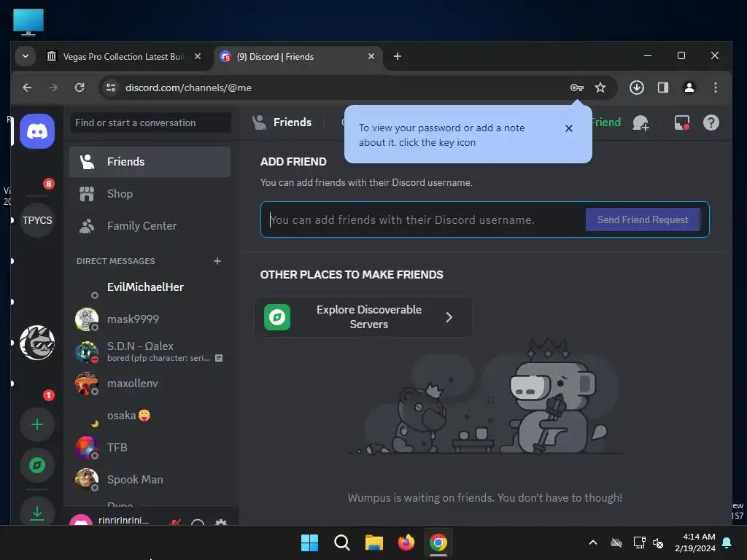This screenshot has width=747, height=560.
Task: Click the taskbar clock showing 4:14 AM
Action: (x=695, y=542)
